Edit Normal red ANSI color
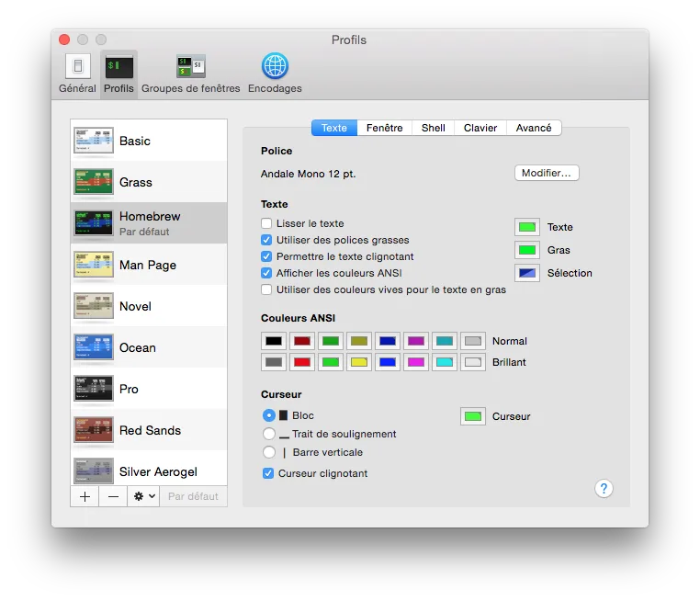This screenshot has width=700, height=601. pos(302,341)
